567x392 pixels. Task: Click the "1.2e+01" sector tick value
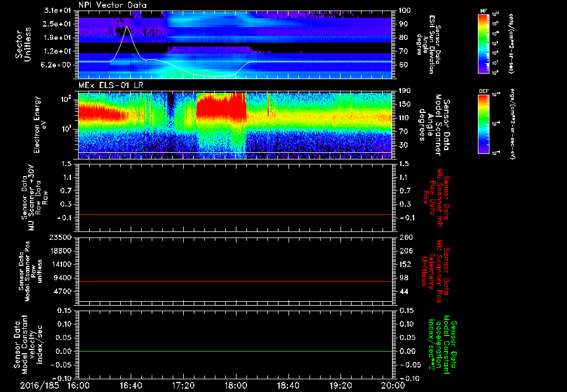(56, 51)
